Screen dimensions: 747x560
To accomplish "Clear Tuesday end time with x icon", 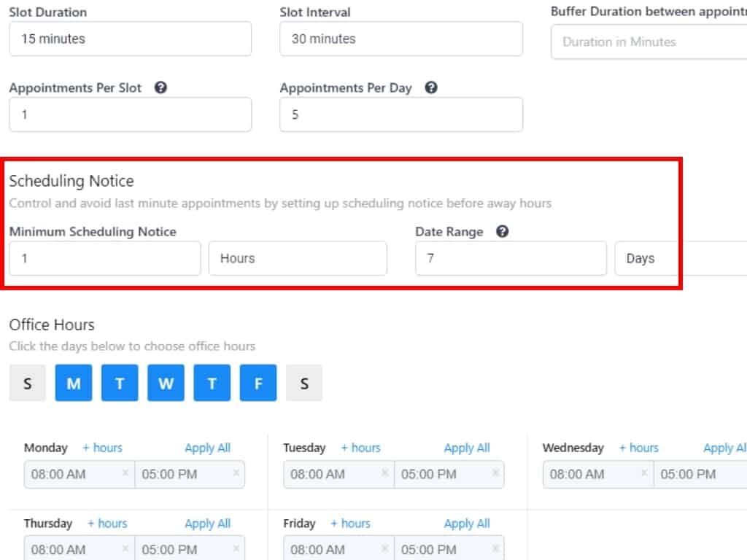I will [x=495, y=473].
